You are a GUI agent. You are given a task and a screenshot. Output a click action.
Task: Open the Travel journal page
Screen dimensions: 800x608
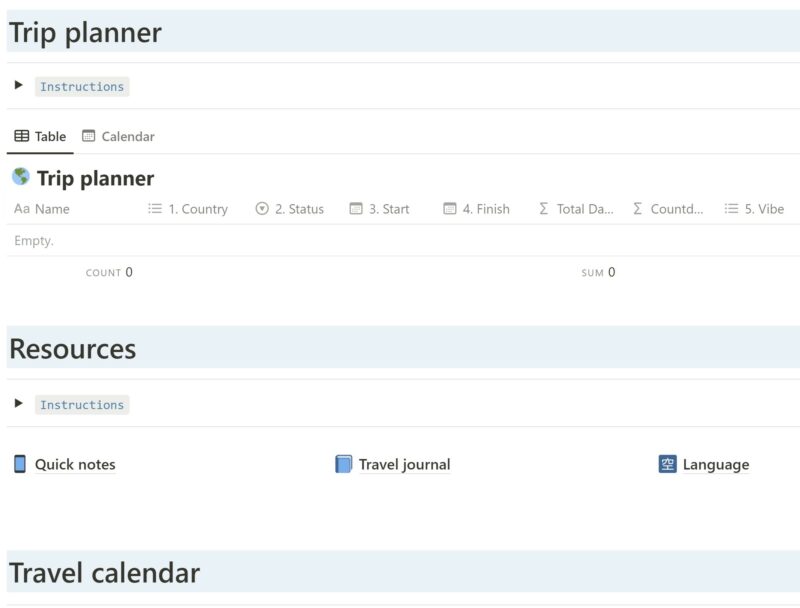point(404,464)
